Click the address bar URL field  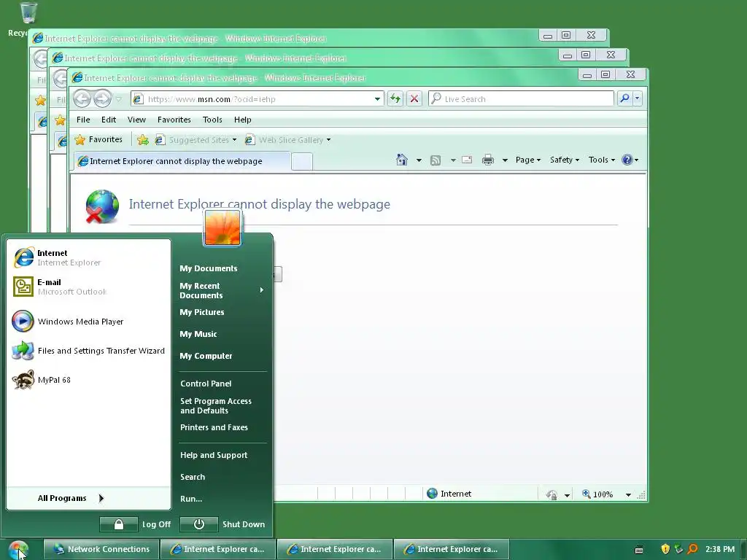258,99
